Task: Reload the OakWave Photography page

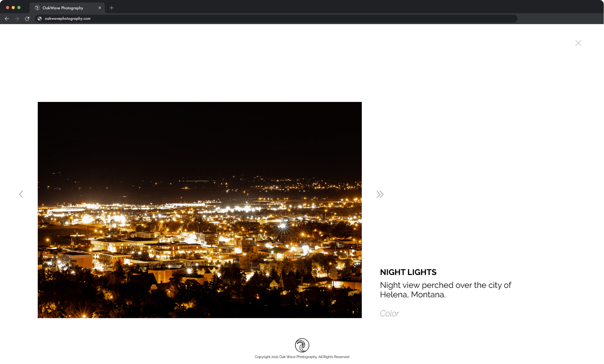Action: click(x=27, y=19)
